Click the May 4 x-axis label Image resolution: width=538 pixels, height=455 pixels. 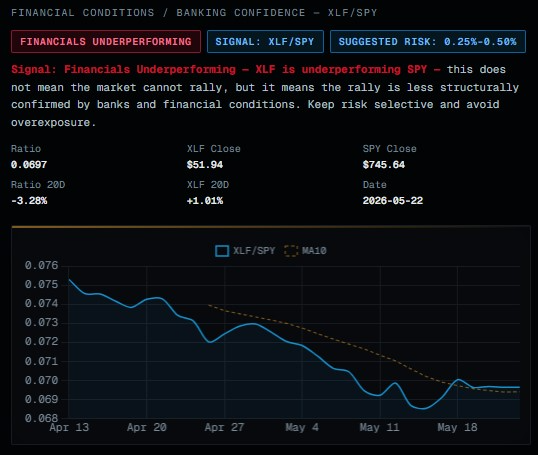pyautogui.click(x=302, y=427)
